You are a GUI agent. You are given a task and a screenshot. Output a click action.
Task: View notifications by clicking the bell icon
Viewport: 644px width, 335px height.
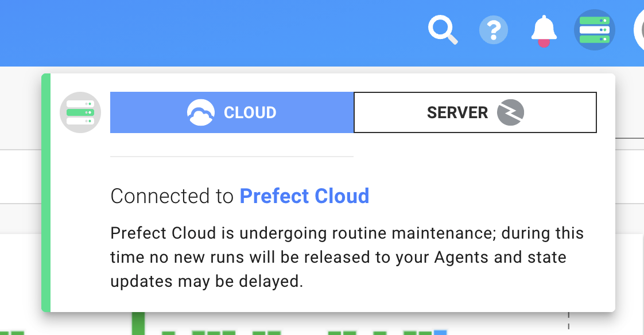(543, 29)
